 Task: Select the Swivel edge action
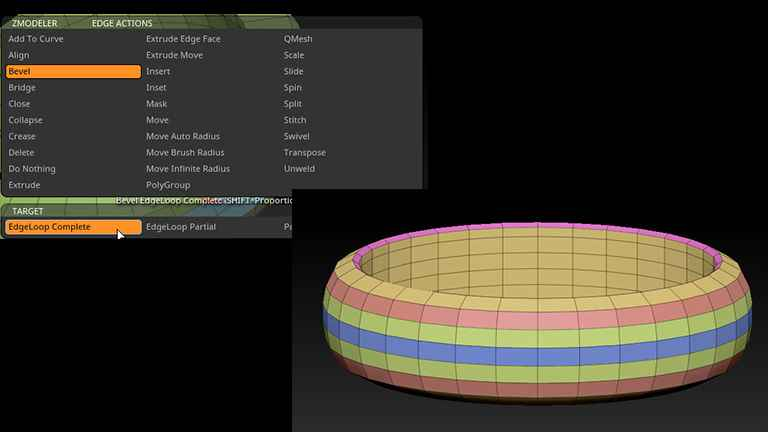(296, 136)
